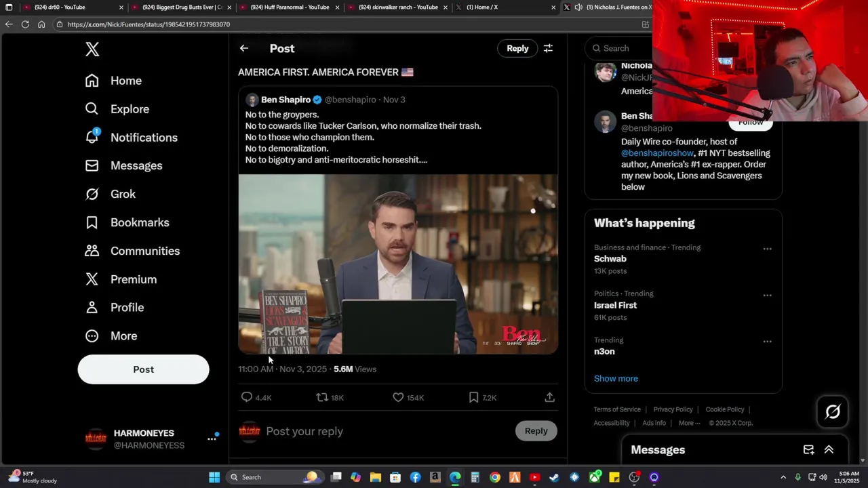Switch to skinwalker ranch YouTube tab
Image resolution: width=868 pixels, height=488 pixels.
pos(398,7)
